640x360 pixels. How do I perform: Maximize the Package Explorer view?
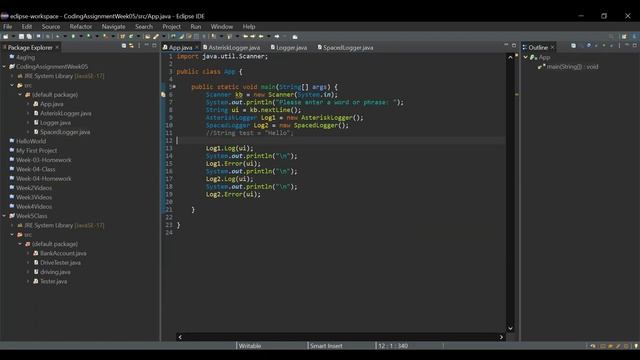[154, 45]
